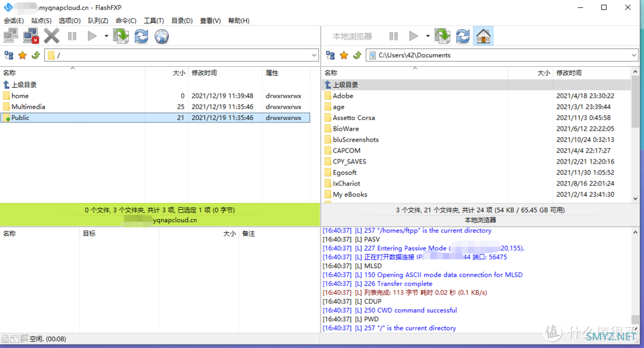The width and height of the screenshot is (644, 348).
Task: Open the 站点(S) menu
Action: click(42, 20)
